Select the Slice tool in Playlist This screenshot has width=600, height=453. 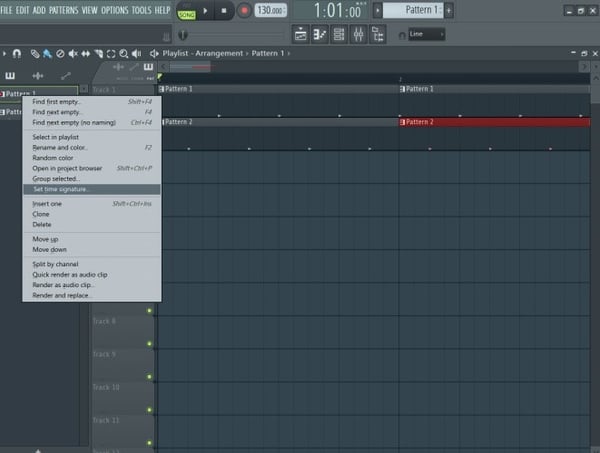coord(98,54)
